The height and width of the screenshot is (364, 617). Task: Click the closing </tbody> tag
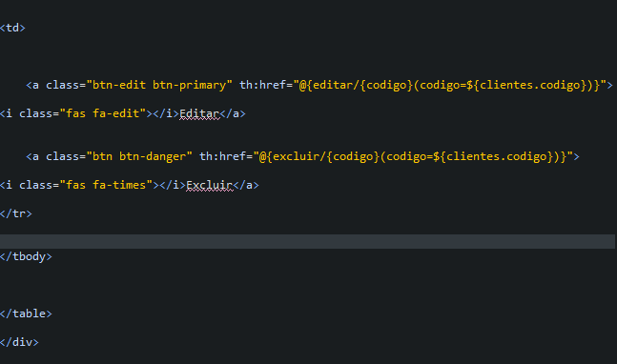[26, 256]
